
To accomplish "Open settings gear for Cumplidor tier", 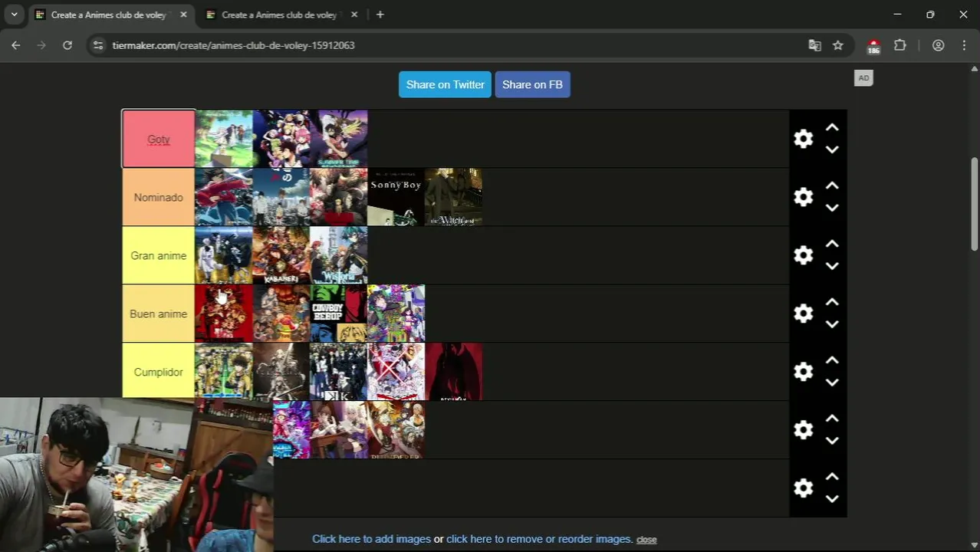I will (x=803, y=372).
